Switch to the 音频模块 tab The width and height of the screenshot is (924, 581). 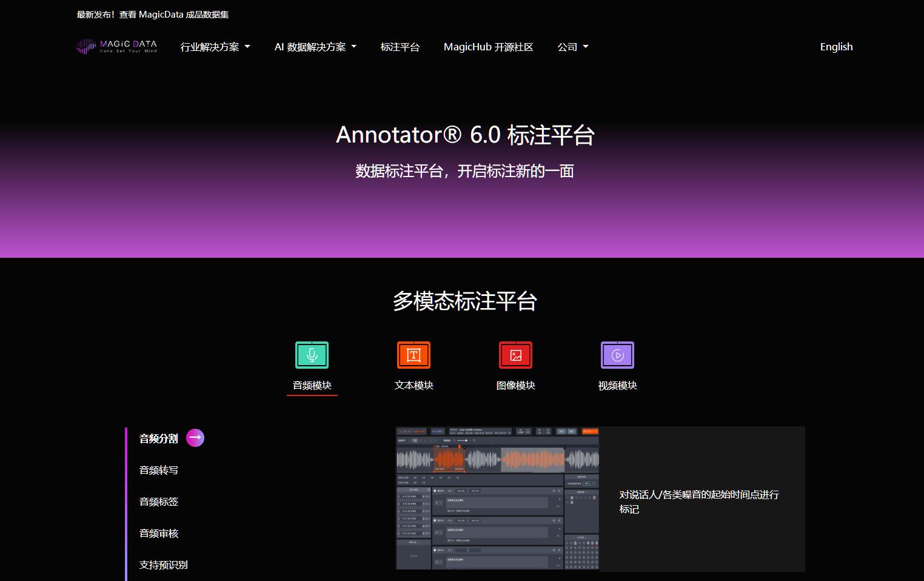coord(312,385)
